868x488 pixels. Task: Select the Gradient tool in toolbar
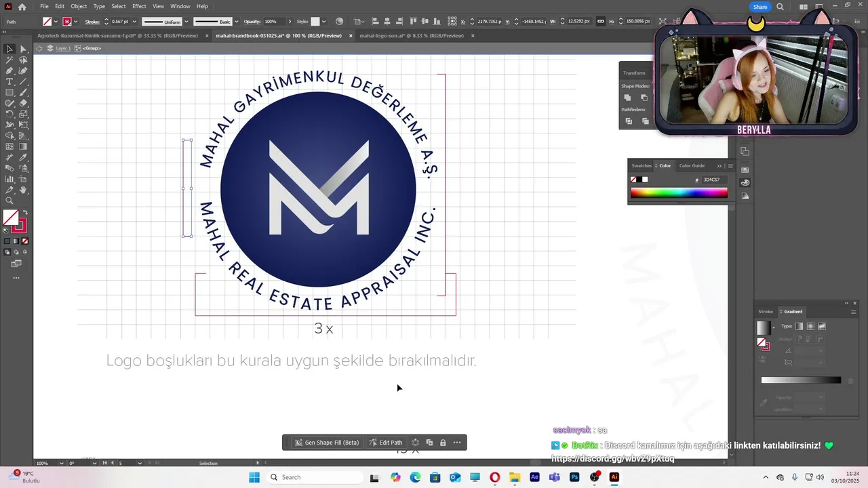[x=23, y=146]
